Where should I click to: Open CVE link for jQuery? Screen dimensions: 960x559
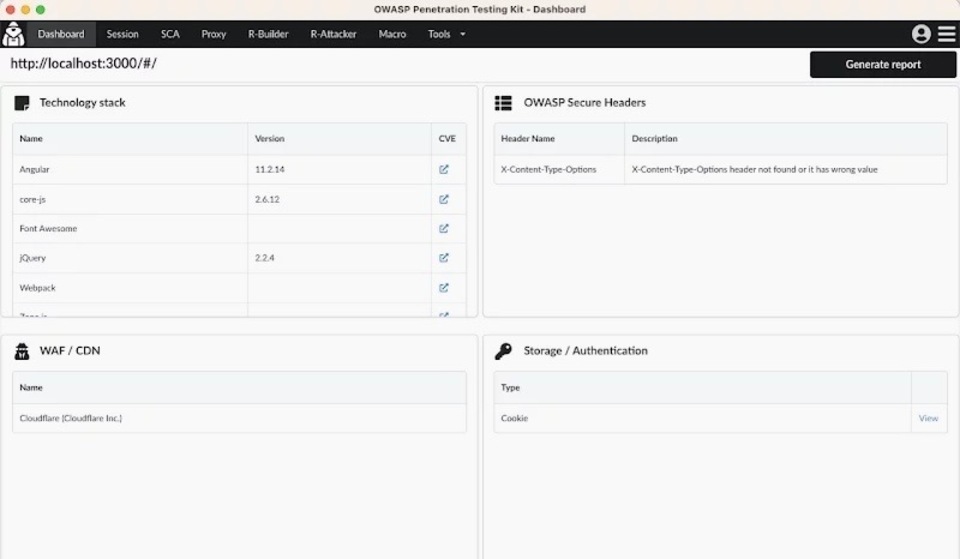[x=444, y=258]
